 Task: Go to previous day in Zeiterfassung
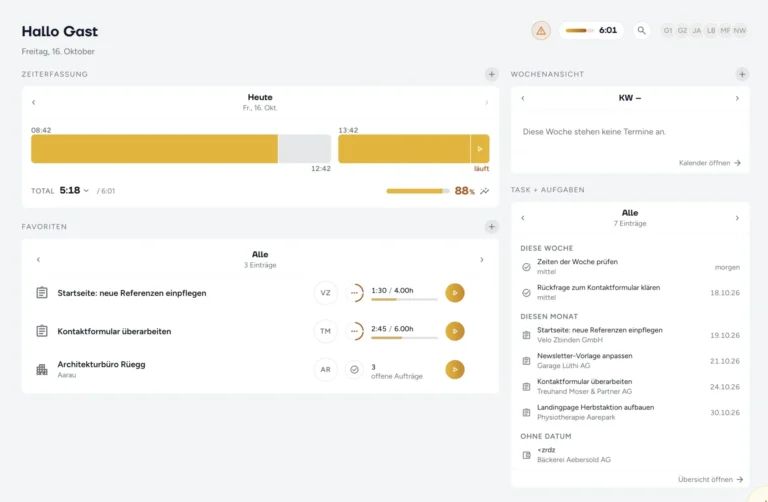coord(34,102)
